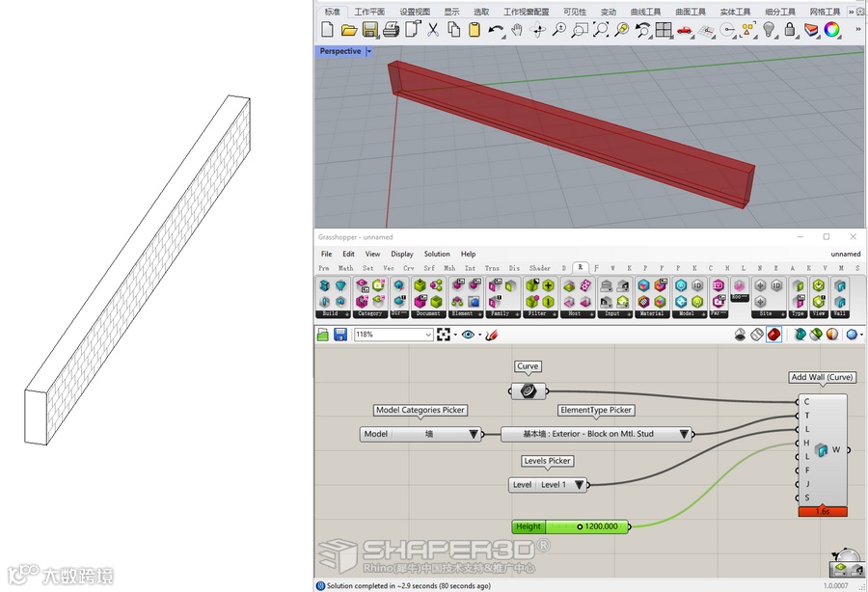
Task: Open the 118% zoom level dropdown
Action: [x=427, y=335]
